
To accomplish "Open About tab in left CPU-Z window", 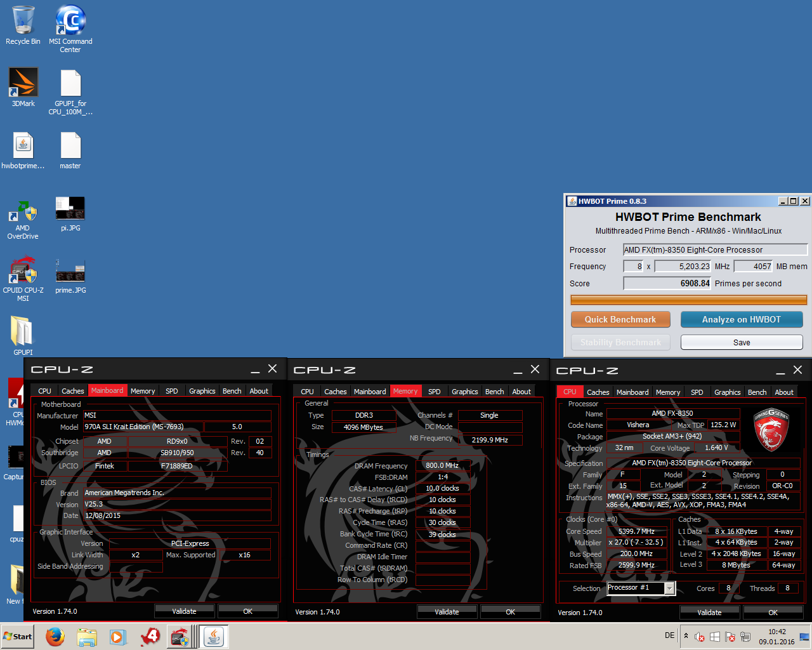I will click(259, 391).
